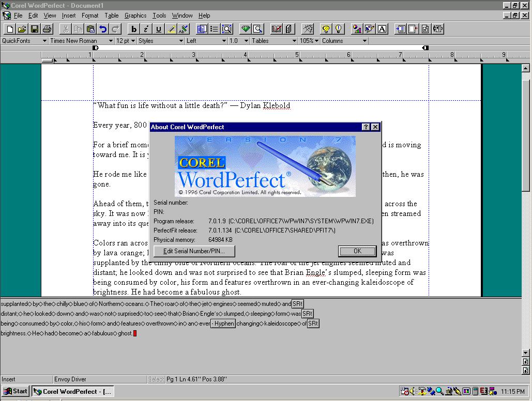Click Envoy Driver printer status field

pos(100,379)
